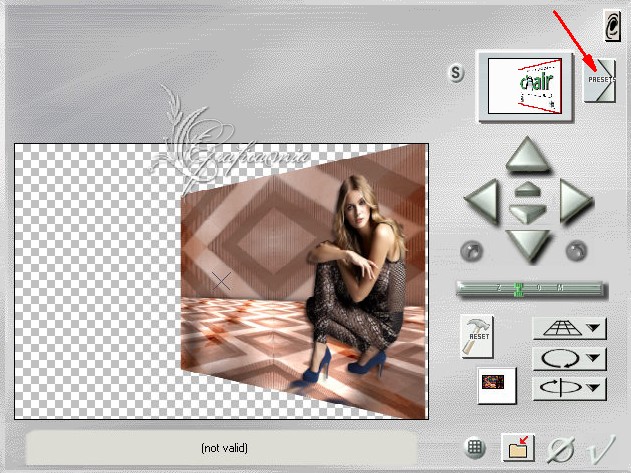Reset settings with the hammer button

[477, 336]
